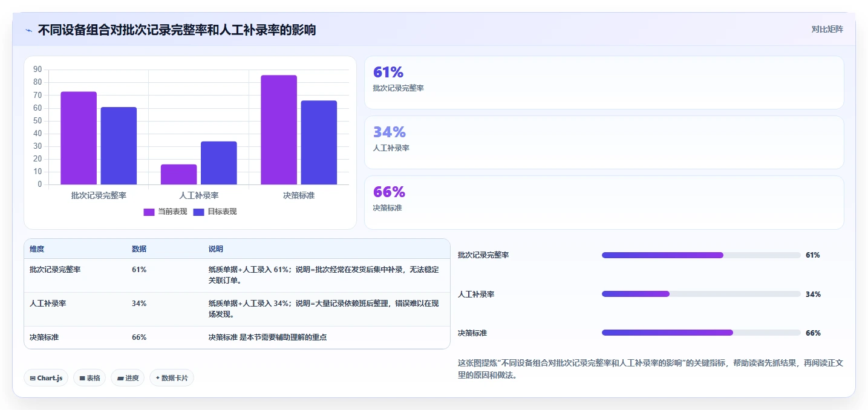Click the Chart.js tag chip
The height and width of the screenshot is (410, 868).
tap(46, 378)
